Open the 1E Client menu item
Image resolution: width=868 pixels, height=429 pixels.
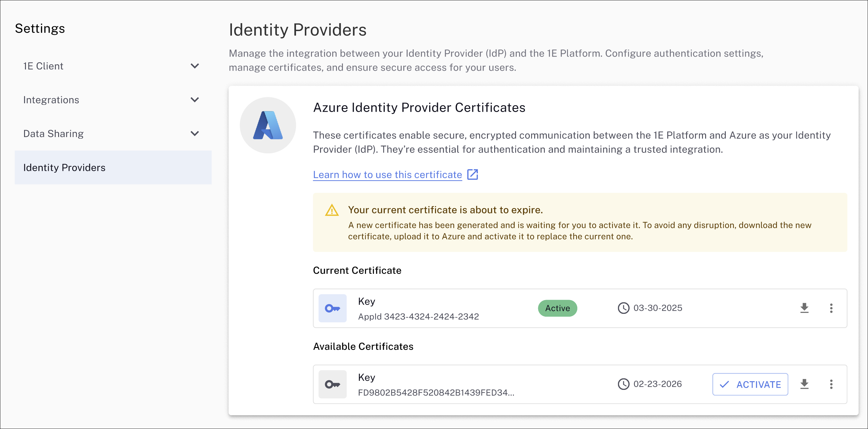113,66
